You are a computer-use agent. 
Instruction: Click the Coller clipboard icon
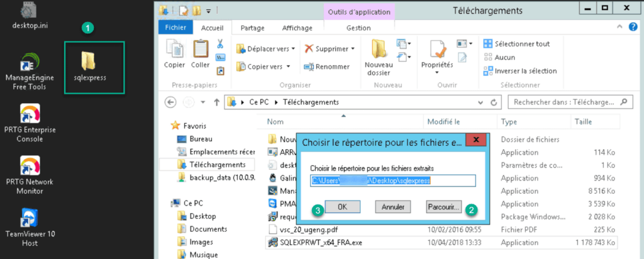tap(200, 49)
